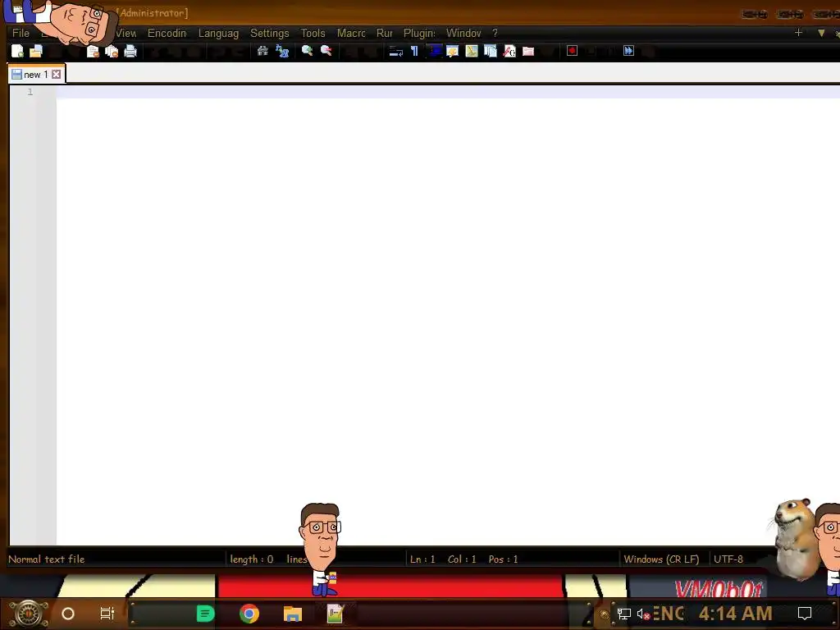The image size is (840, 630).
Task: Toggle Word Wrap toolbar icon
Action: [396, 51]
